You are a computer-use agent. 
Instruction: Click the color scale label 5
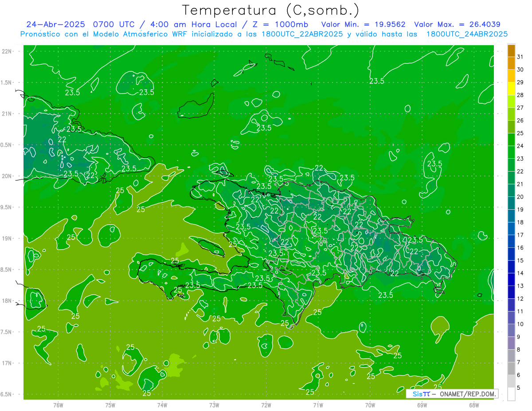click(x=519, y=388)
